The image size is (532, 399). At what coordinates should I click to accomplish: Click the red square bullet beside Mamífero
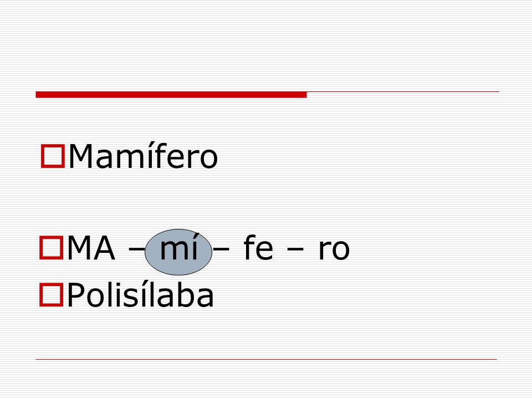[x=53, y=156]
